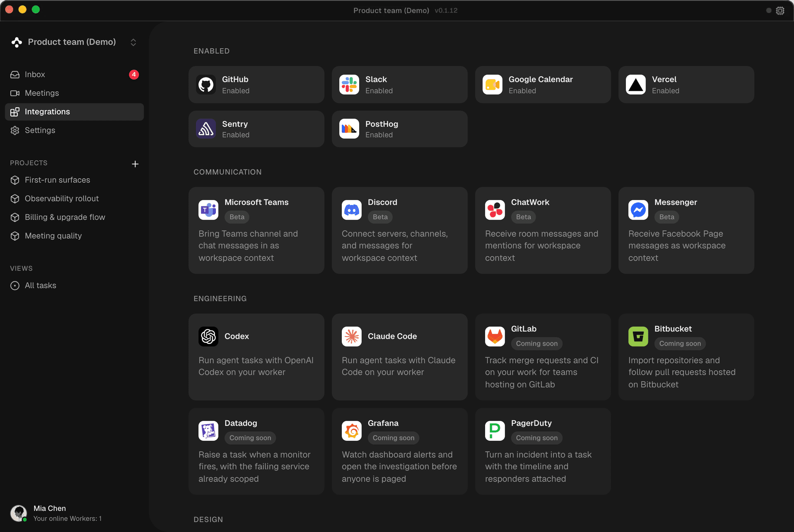Click the Messenger logo icon
Image resolution: width=794 pixels, height=532 pixels.
pos(639,210)
